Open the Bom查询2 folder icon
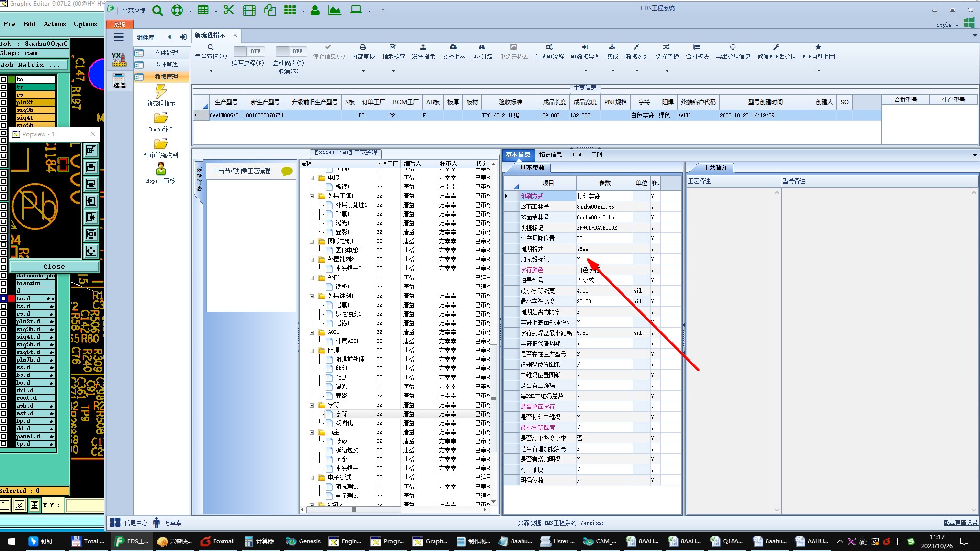980x551 pixels. pyautogui.click(x=161, y=118)
